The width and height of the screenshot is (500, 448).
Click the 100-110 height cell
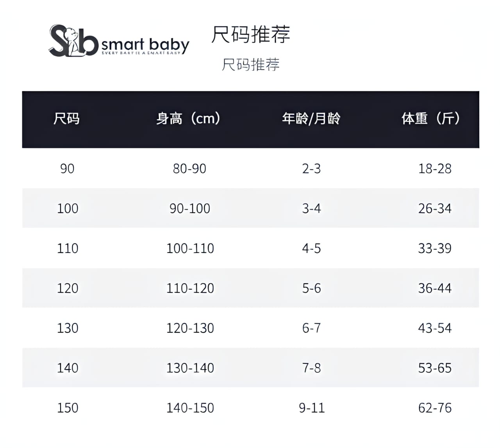190,248
